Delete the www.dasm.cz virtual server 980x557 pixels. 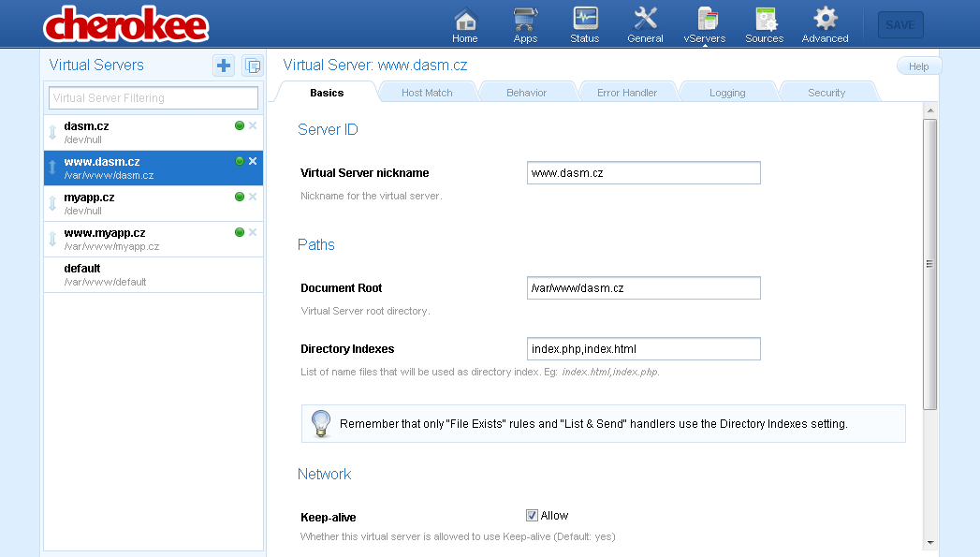click(253, 161)
